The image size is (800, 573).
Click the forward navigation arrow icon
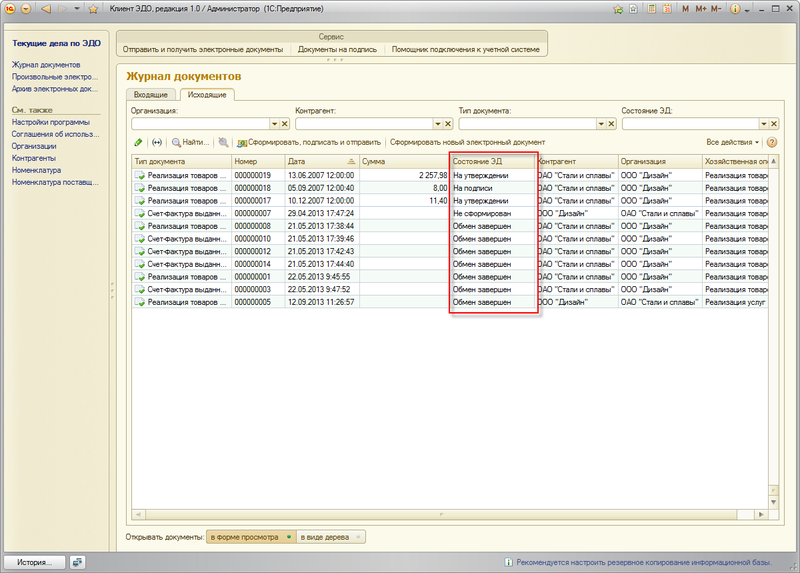62,9
